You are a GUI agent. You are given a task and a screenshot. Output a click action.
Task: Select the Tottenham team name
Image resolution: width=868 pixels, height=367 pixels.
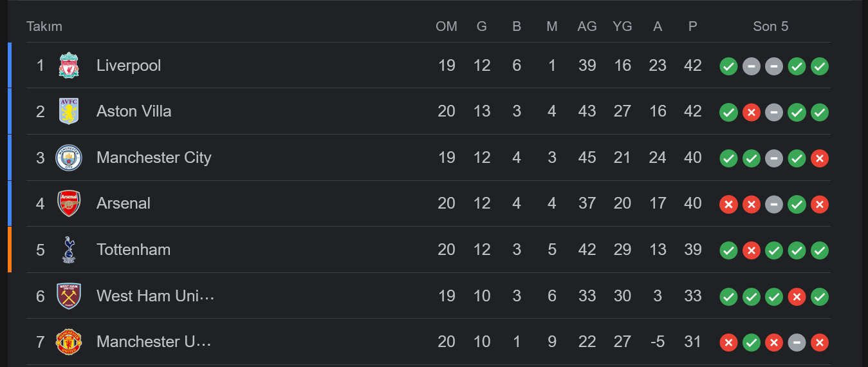coord(133,250)
